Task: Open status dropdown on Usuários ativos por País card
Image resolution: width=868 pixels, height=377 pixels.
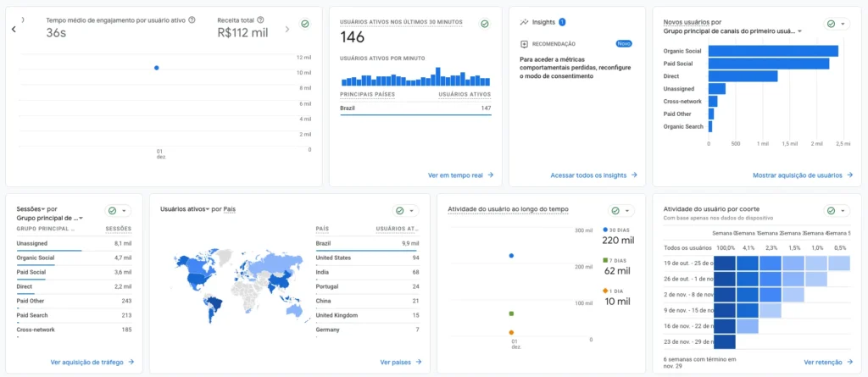Action: pos(405,210)
